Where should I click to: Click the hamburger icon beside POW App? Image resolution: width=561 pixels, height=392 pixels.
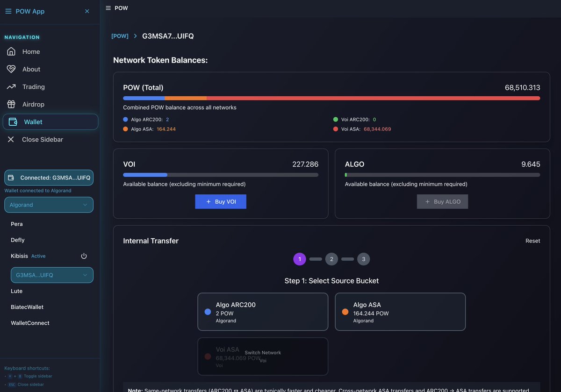tap(8, 11)
